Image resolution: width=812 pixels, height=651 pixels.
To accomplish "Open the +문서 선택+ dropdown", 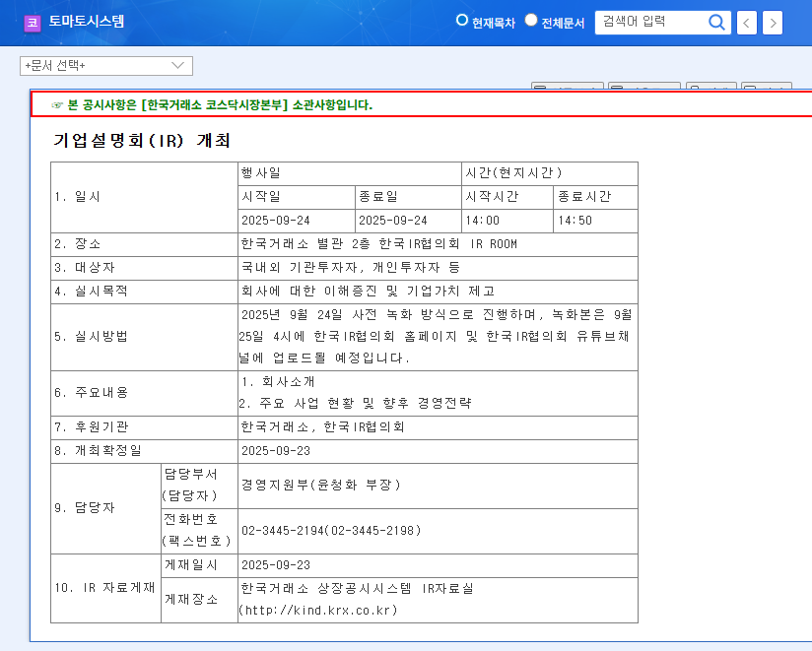I will point(106,66).
